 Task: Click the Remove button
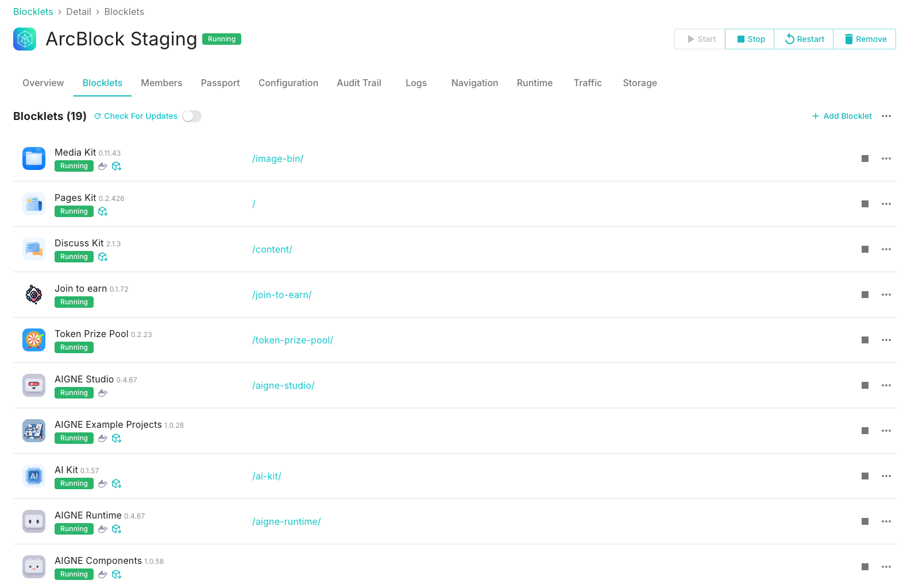864,39
